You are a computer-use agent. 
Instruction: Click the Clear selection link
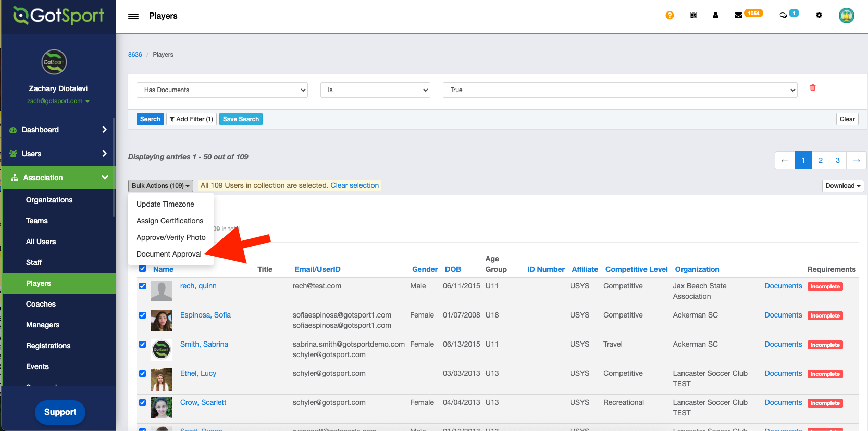pyautogui.click(x=354, y=185)
